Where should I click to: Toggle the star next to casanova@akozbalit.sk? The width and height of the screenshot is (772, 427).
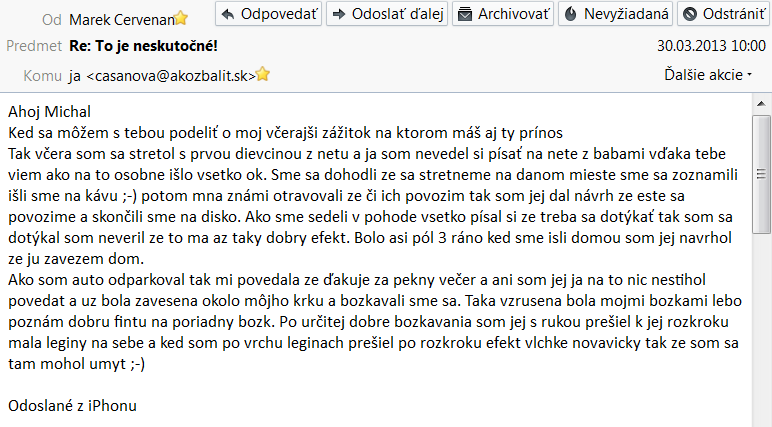pos(263,75)
